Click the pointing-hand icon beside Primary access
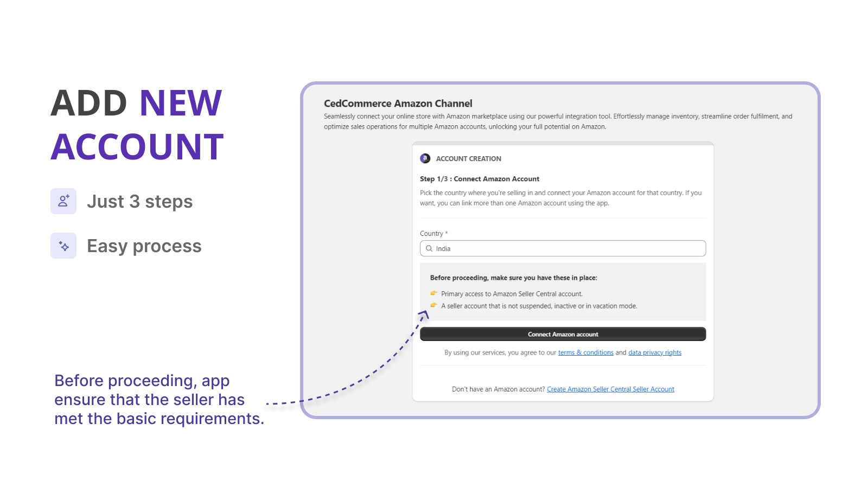This screenshot has height=488, width=868. tap(433, 293)
